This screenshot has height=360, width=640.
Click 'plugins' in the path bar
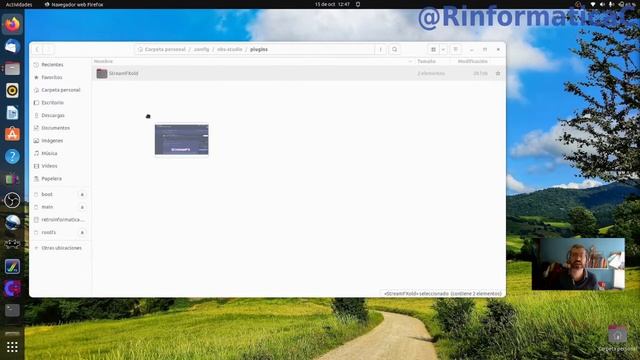(x=259, y=49)
